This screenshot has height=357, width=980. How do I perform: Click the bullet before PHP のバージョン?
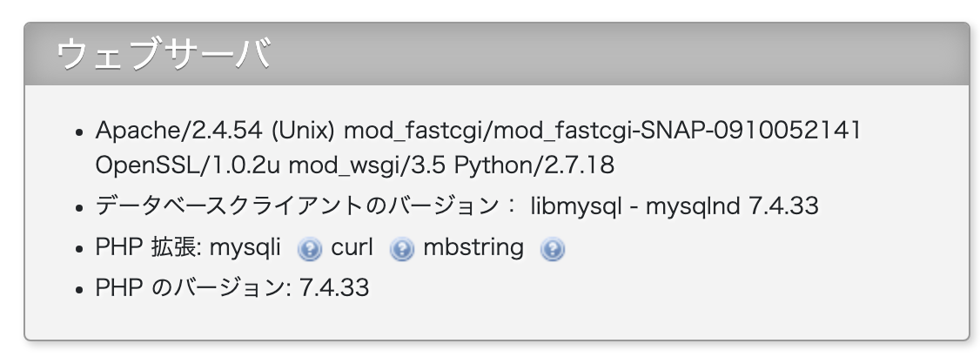[79, 290]
